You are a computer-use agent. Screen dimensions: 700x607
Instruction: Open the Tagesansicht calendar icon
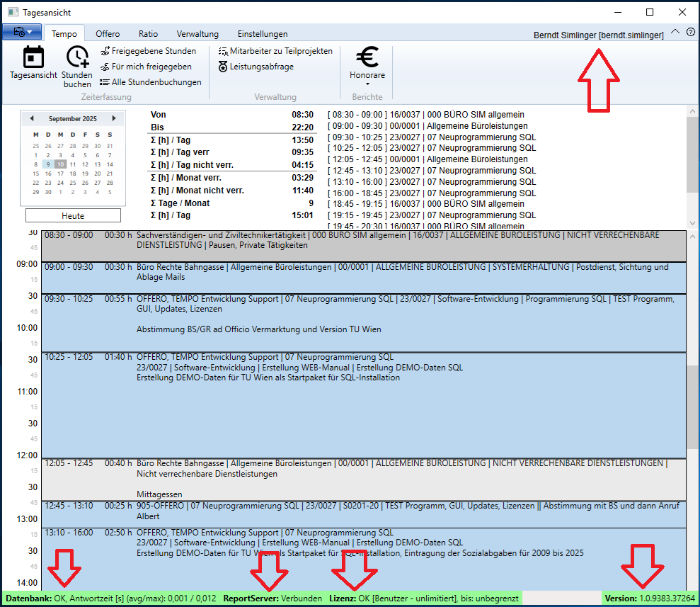click(x=33, y=58)
